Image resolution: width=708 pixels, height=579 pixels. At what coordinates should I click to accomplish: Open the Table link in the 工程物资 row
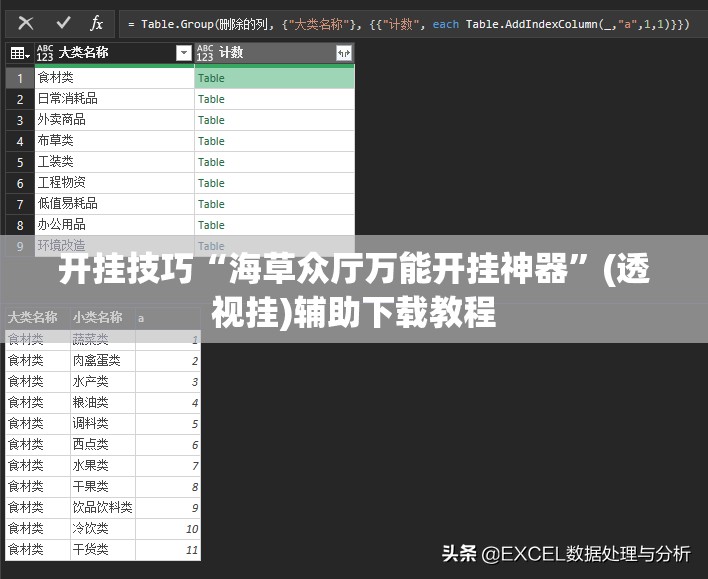click(211, 183)
